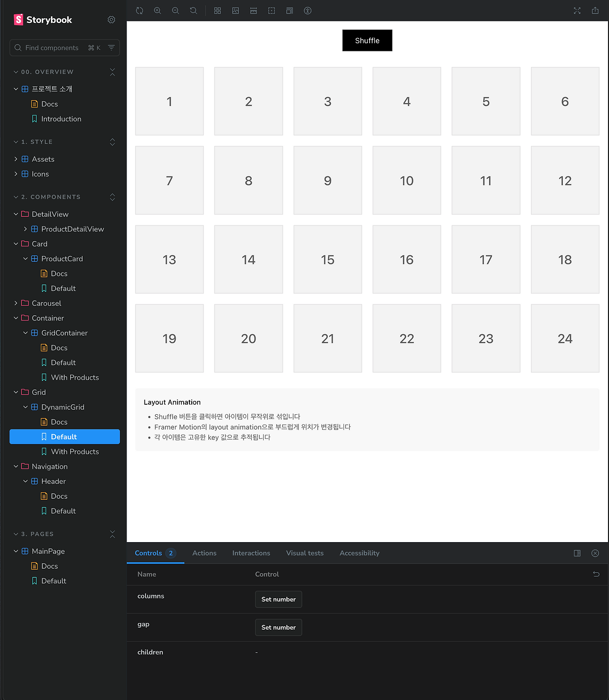609x700 pixels.
Task: Click the Shuffle button in the preview
Action: (367, 40)
